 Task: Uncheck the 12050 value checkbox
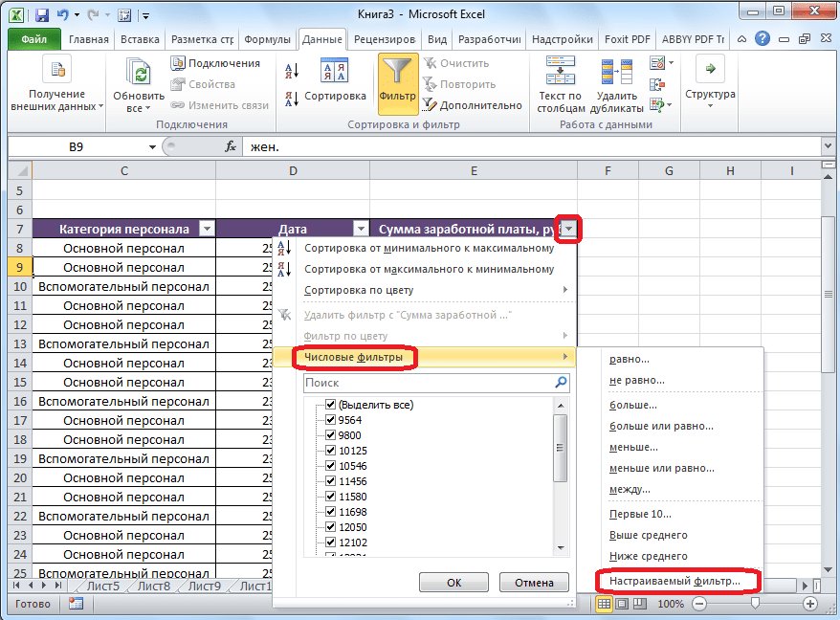pos(330,527)
